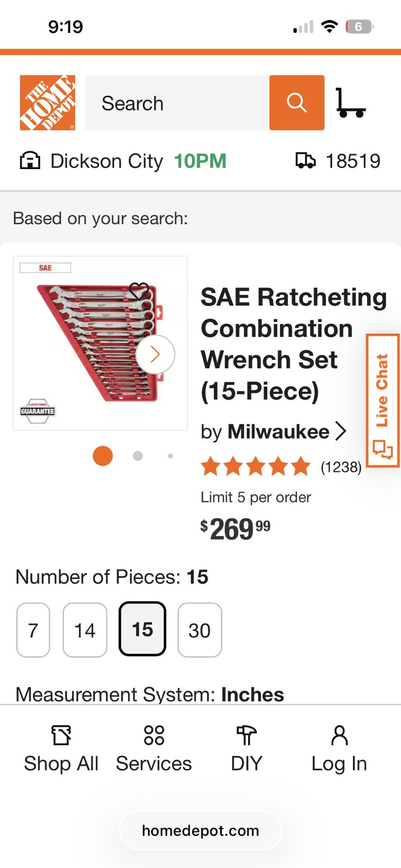401x868 pixels.
Task: Show next product image arrow
Action: point(155,354)
